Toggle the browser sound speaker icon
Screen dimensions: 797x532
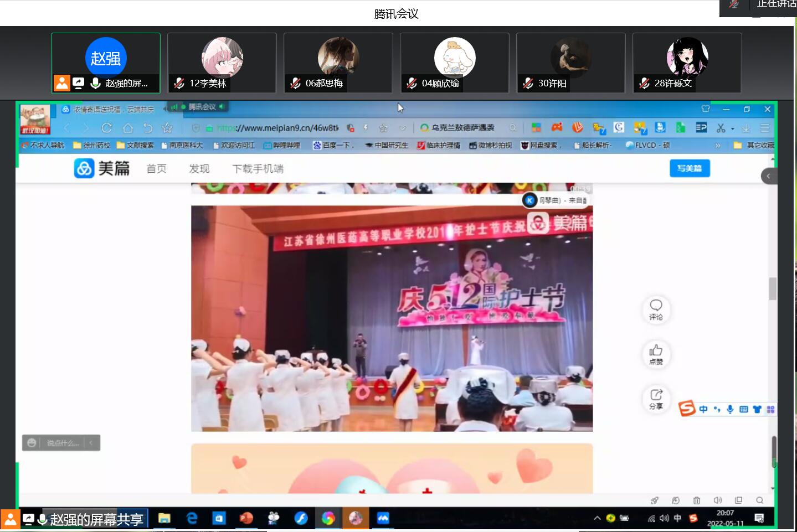tap(718, 500)
